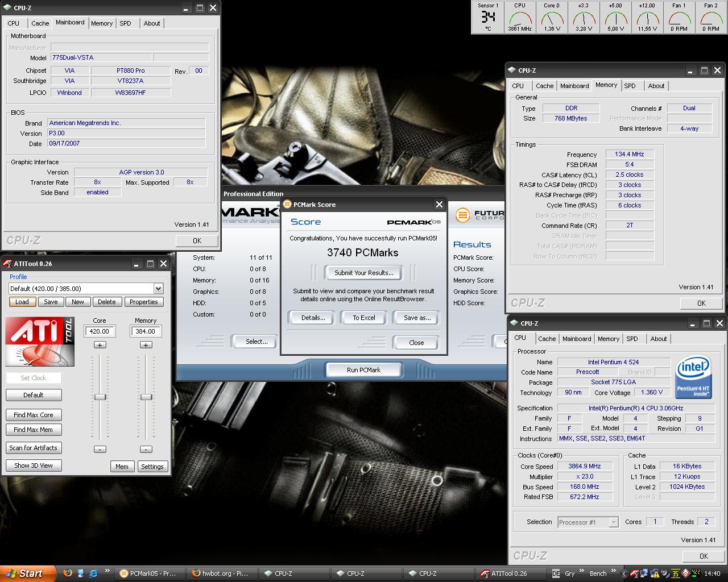Open SPD tab in top-left CPU-Z window
Viewport: 728px width, 582px height.
[126, 23]
